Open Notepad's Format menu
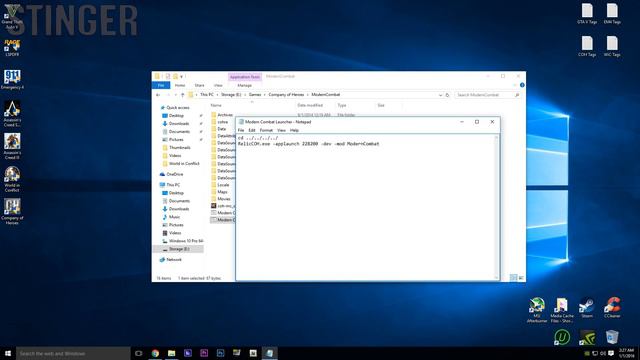 (x=266, y=130)
